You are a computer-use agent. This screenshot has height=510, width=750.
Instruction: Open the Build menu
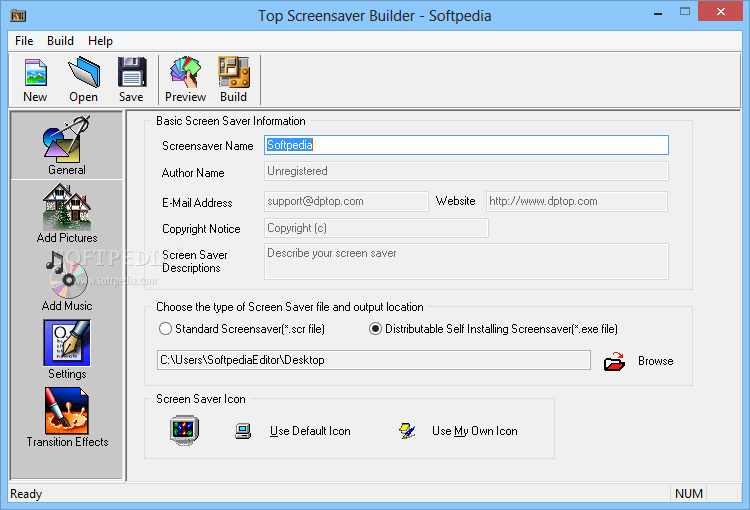(60, 41)
